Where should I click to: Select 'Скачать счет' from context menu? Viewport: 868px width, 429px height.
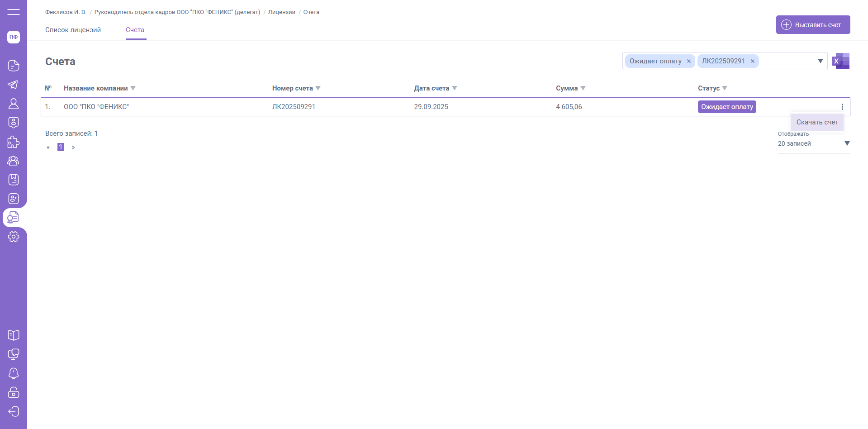pos(817,122)
